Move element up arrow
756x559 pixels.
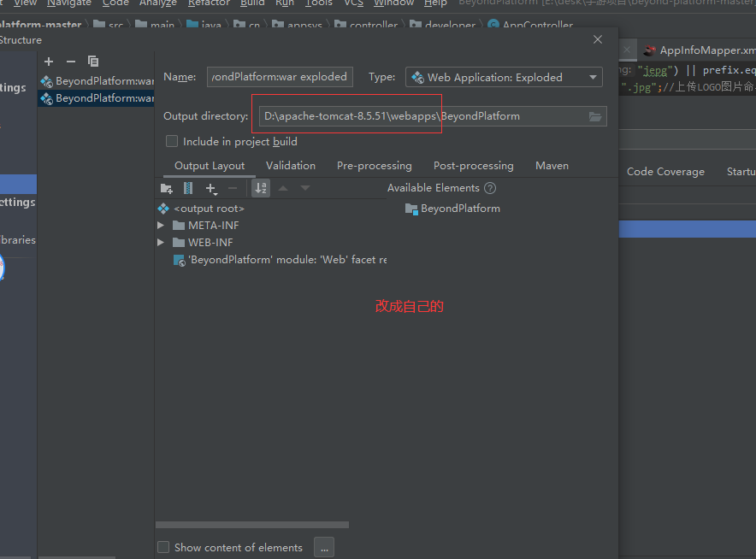284,188
